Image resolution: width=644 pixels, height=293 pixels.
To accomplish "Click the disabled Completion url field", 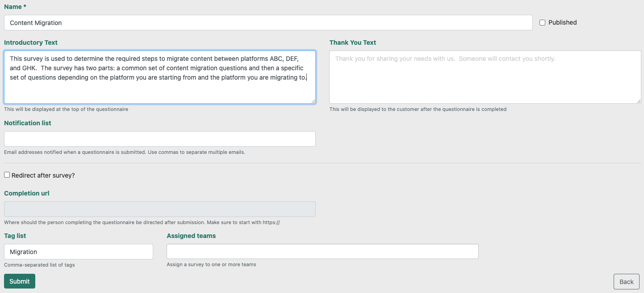I will (x=159, y=209).
